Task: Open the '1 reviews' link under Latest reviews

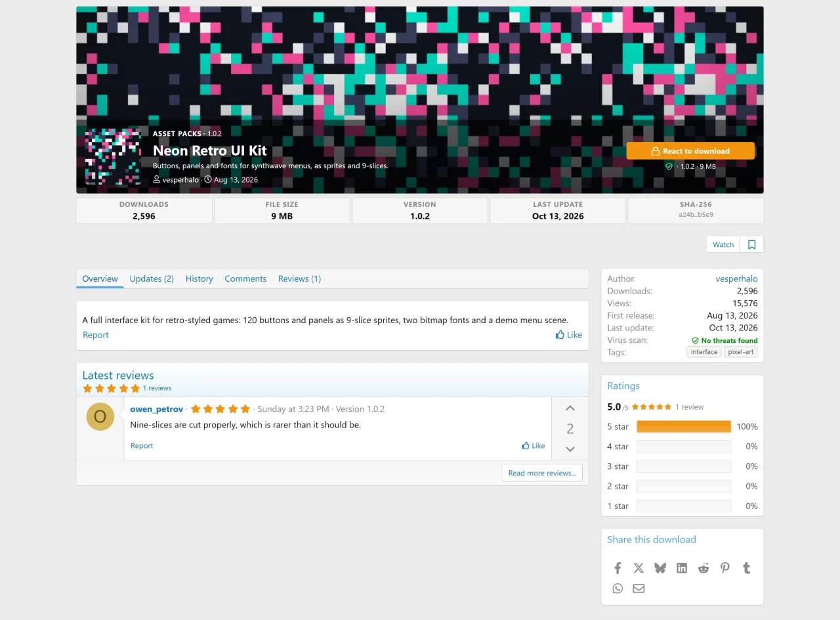Action: pyautogui.click(x=157, y=388)
